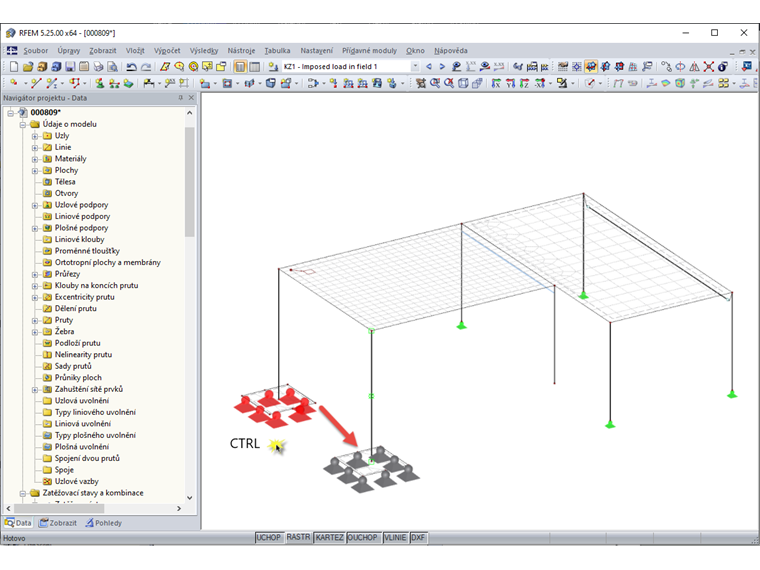
Task: Click the isometric wireframe box icon
Action: (x=463, y=83)
